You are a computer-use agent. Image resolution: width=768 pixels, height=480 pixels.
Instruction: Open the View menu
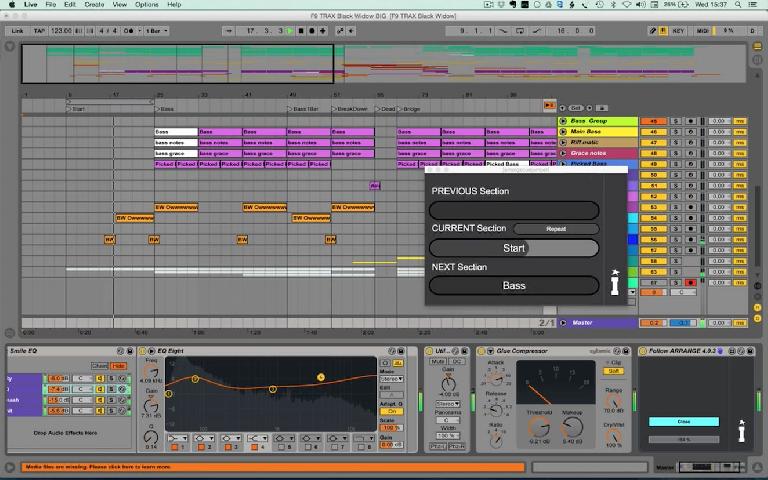pos(120,4)
